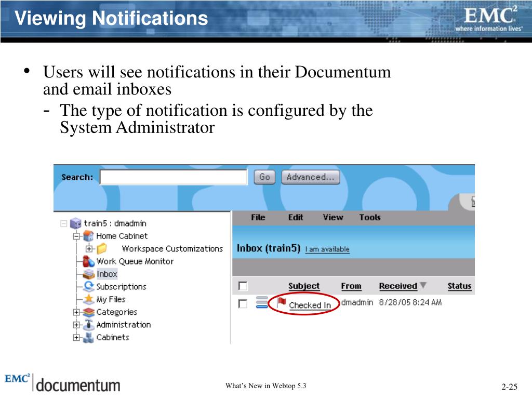This screenshot has height=399, width=532.
Task: Open the Checked In notification
Action: pos(310,305)
